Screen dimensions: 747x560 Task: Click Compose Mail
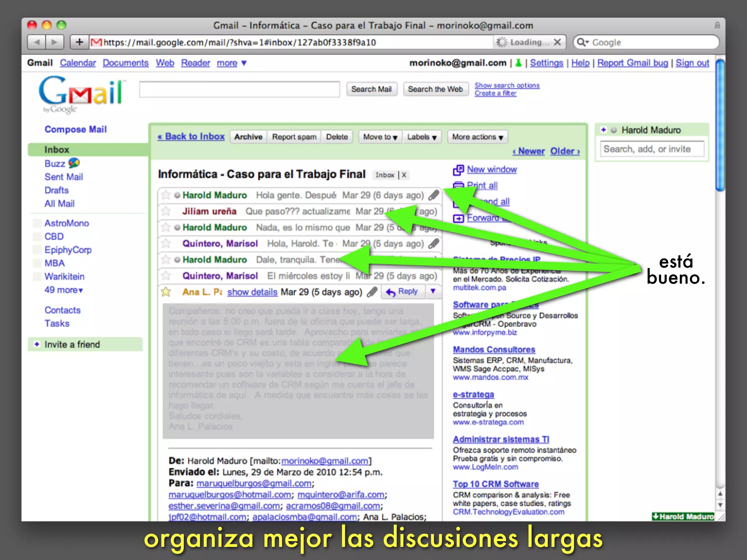[76, 129]
